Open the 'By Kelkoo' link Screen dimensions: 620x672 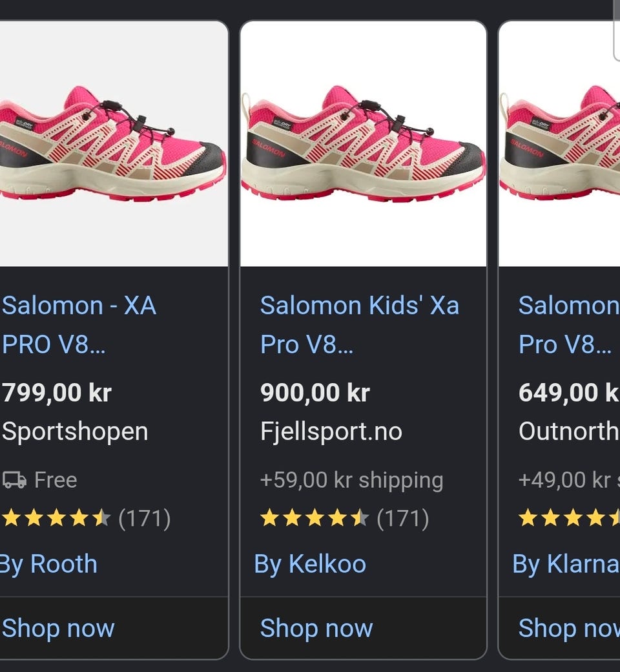click(x=310, y=564)
